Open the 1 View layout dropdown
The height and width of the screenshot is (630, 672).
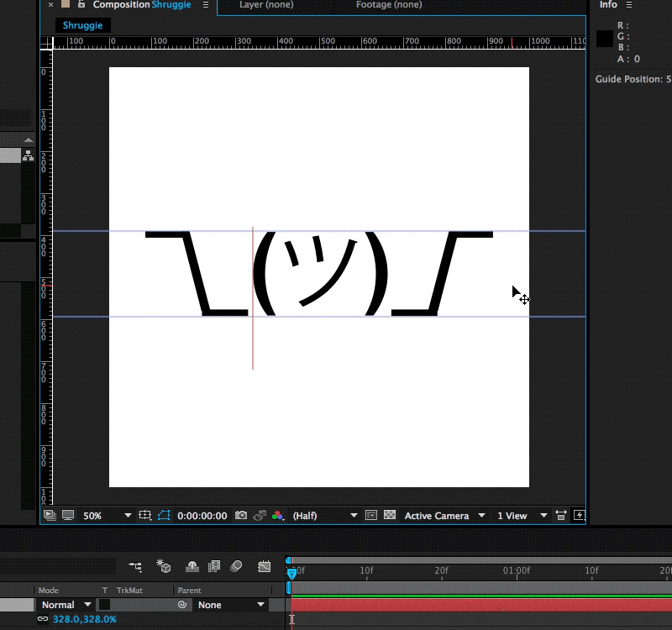pyautogui.click(x=522, y=516)
